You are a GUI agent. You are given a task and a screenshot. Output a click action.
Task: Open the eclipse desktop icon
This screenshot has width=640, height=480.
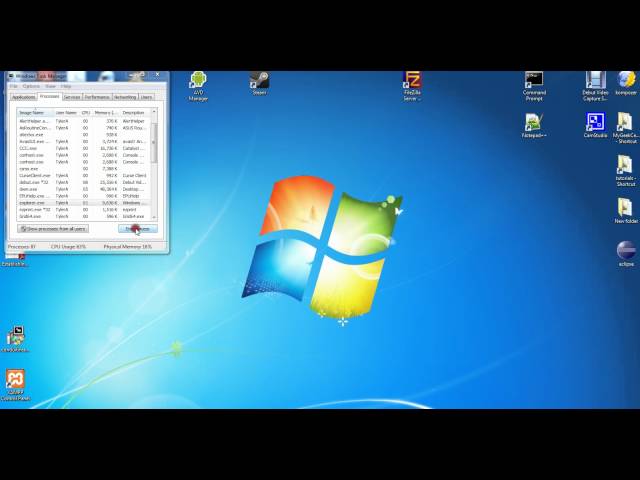point(626,253)
